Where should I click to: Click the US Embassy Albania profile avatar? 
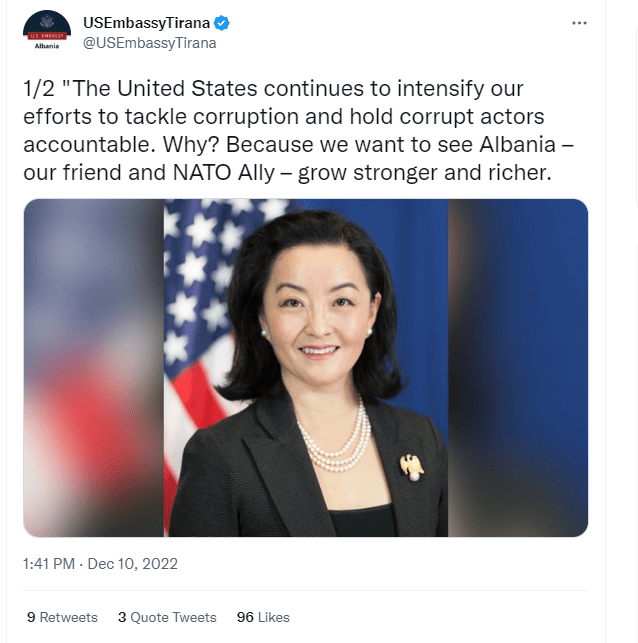(47, 31)
